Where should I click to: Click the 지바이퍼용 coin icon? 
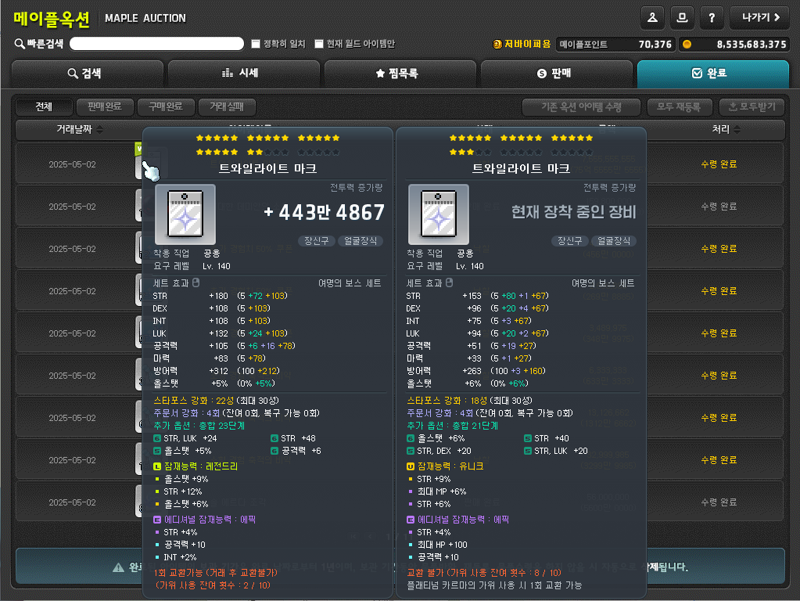coord(497,44)
